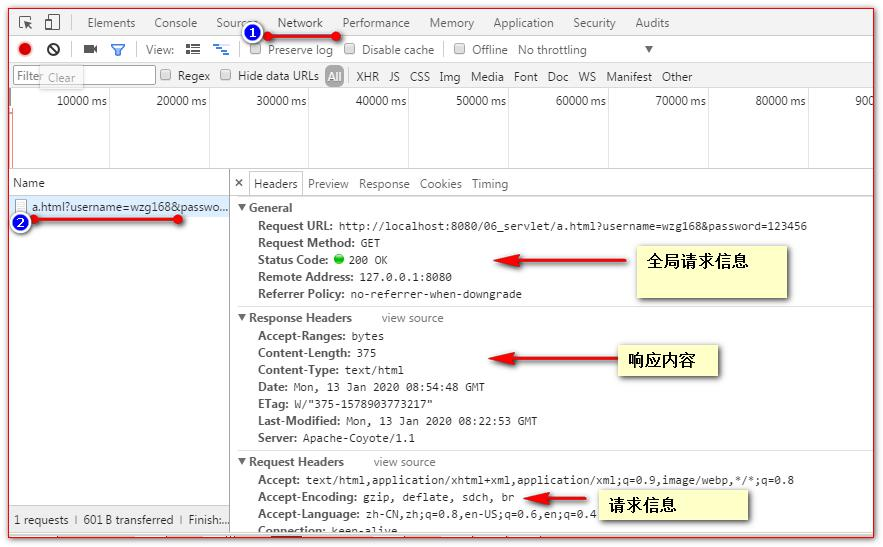Tick the Hide data URLs checkbox
883x547 pixels.
tap(225, 75)
